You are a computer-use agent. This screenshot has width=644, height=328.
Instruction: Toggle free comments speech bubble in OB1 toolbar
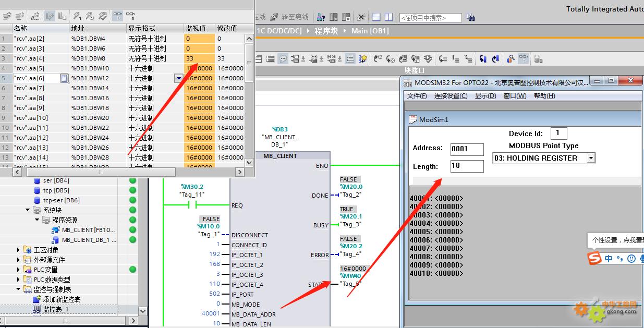(x=283, y=58)
